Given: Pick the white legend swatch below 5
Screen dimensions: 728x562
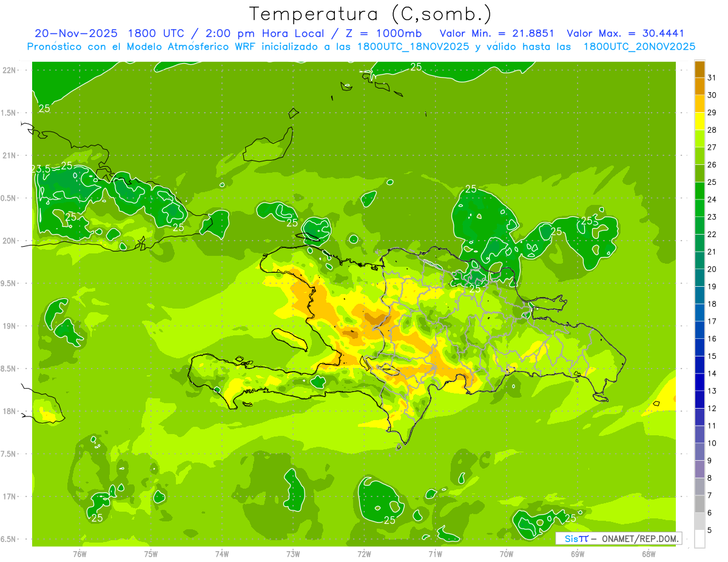Looking at the screenshot, I should point(699,539).
